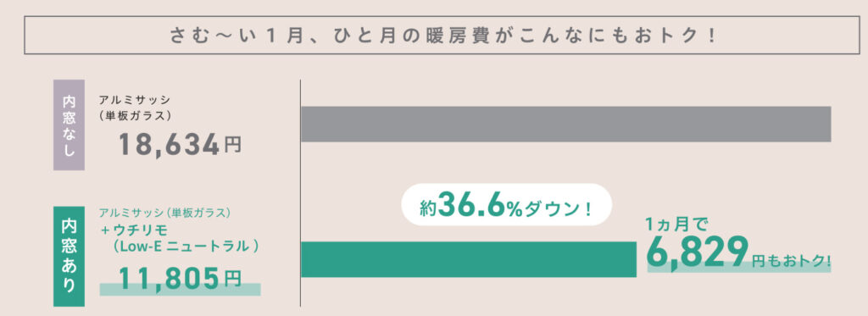This screenshot has height=316, width=868.
Task: Click the gray アルミサッシ text above 18,634円
Action: (135, 100)
